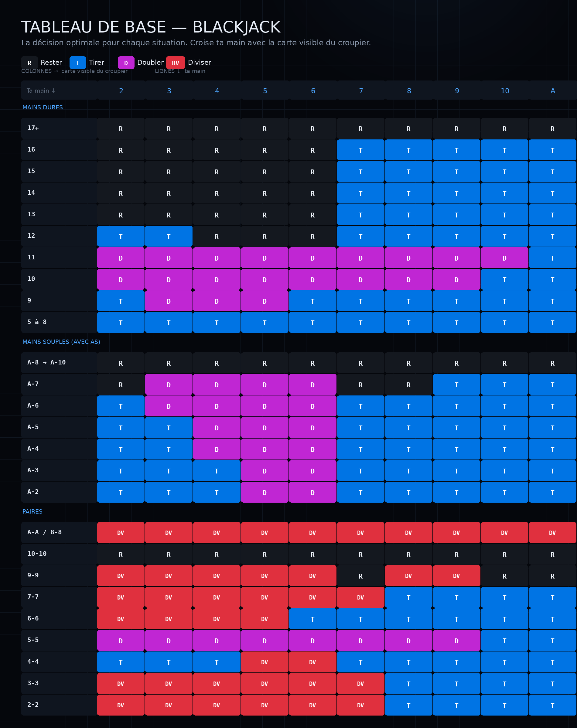Screen dimensions: 577x728
Task: Select the dealer card column header 7
Action: click(x=360, y=91)
